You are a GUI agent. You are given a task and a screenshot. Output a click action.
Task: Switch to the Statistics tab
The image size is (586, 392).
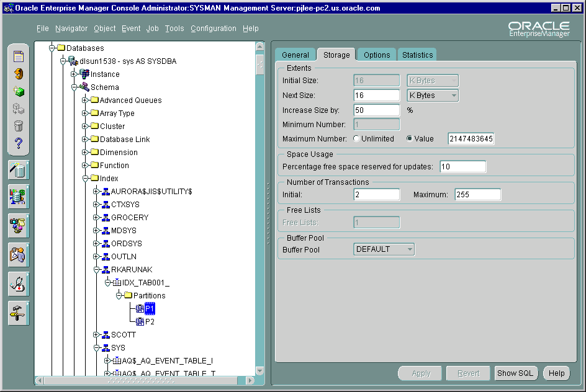point(417,55)
